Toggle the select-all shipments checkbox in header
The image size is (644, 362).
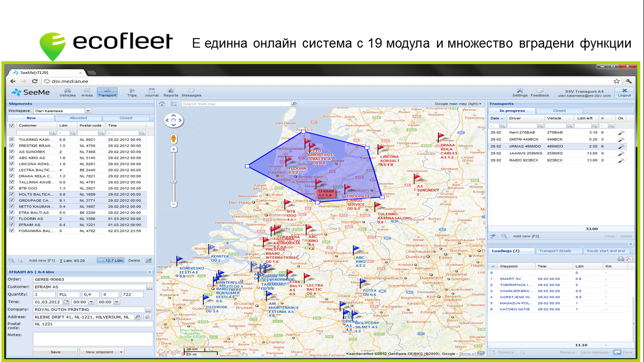pos(12,126)
